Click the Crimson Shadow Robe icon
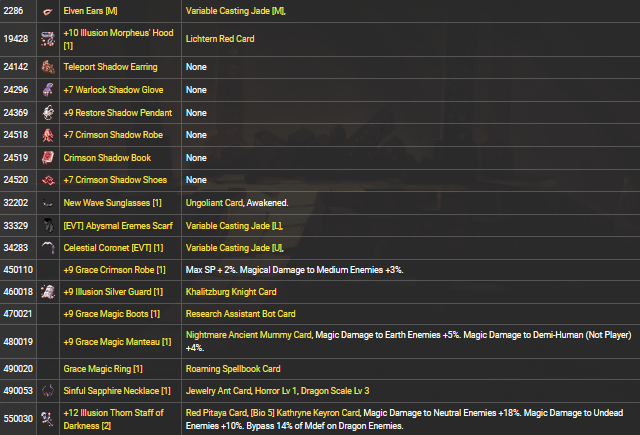The height and width of the screenshot is (435, 640). [x=48, y=135]
